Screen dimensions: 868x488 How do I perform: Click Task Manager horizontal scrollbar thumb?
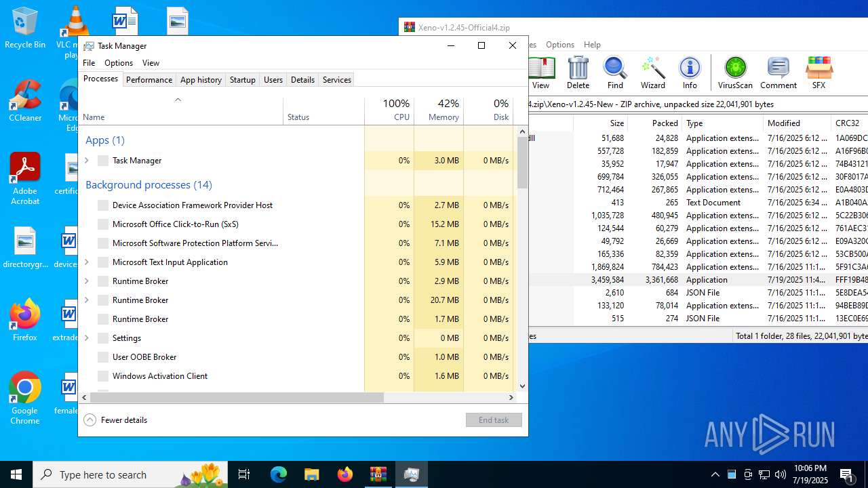point(237,398)
